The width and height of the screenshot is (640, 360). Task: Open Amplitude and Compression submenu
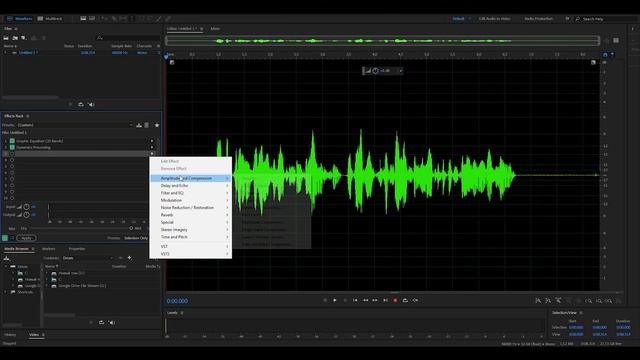(191, 178)
